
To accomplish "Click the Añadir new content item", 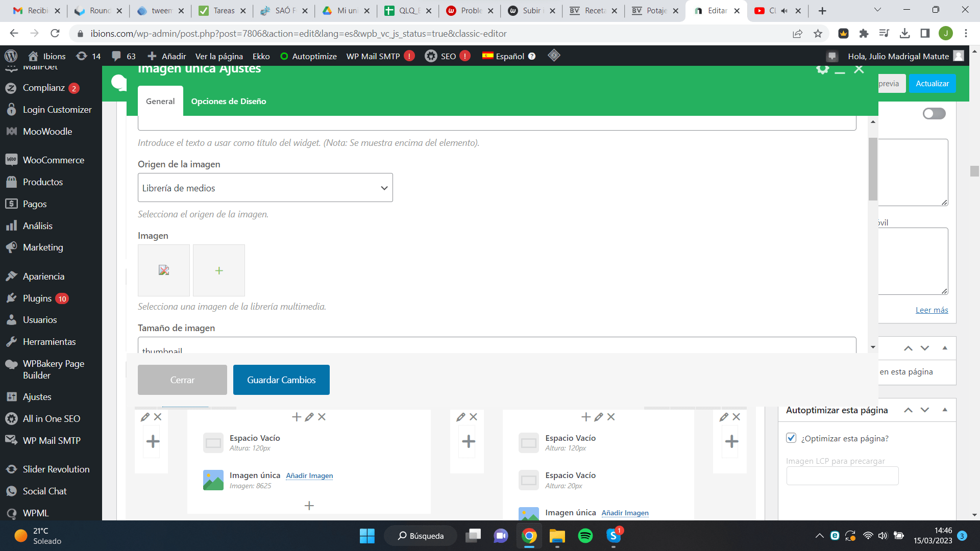I will (166, 56).
